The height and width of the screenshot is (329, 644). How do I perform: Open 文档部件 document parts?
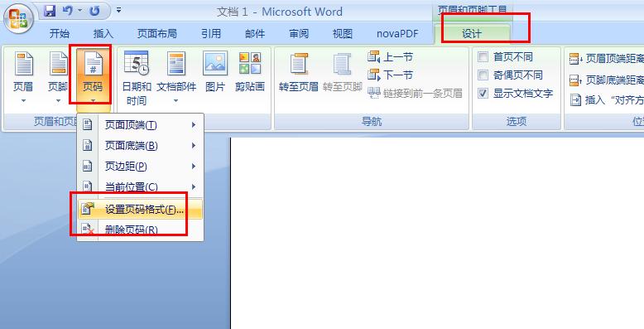(x=176, y=77)
